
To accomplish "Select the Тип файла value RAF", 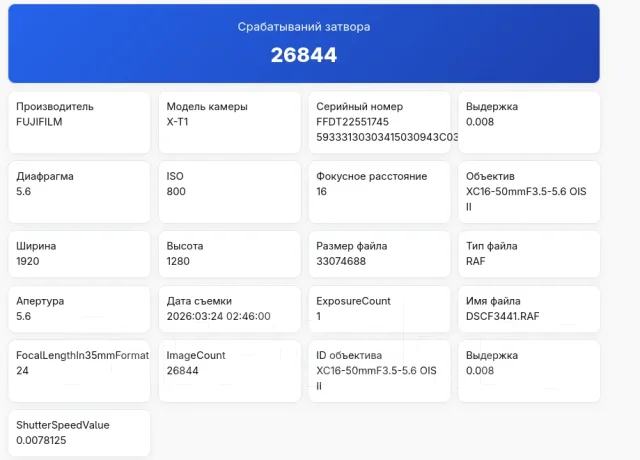I will click(x=476, y=261).
